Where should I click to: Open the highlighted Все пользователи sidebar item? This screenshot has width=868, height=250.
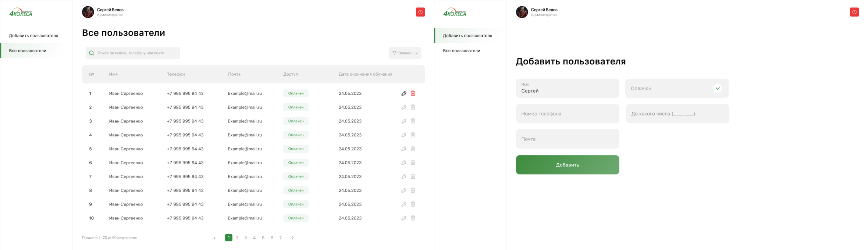(28, 51)
